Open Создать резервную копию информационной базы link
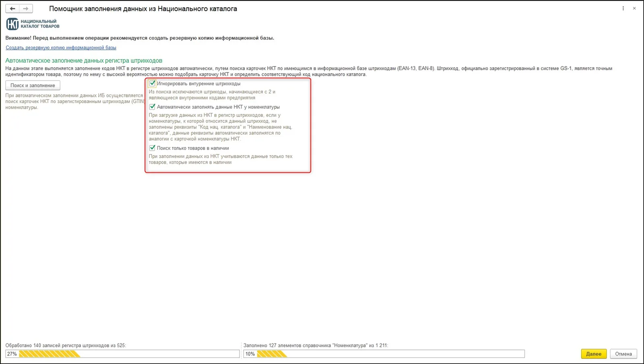The height and width of the screenshot is (364, 644). [61, 48]
